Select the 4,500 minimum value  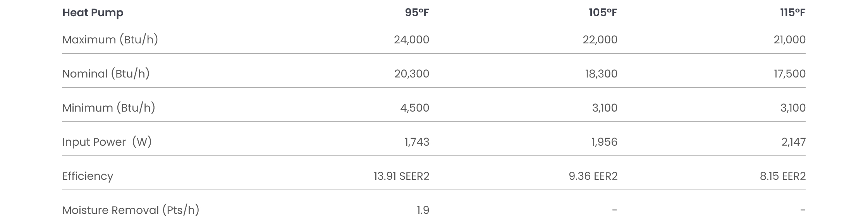click(414, 108)
